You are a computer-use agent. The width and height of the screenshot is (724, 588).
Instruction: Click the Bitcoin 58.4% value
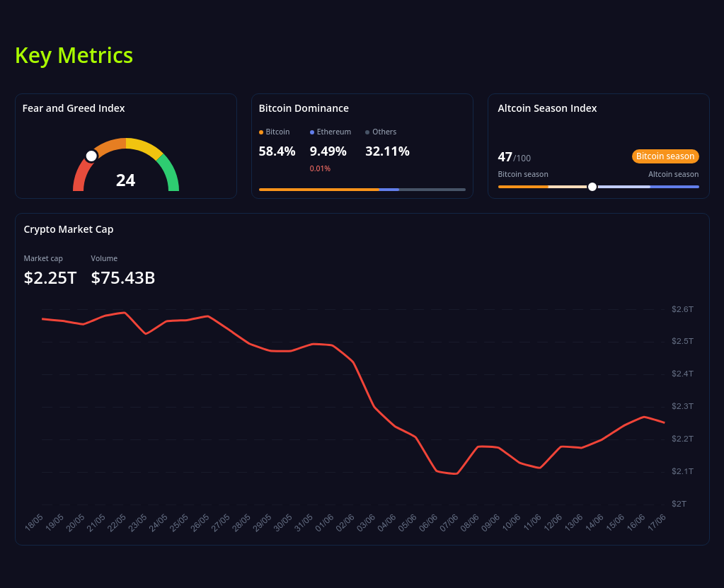[x=277, y=151]
